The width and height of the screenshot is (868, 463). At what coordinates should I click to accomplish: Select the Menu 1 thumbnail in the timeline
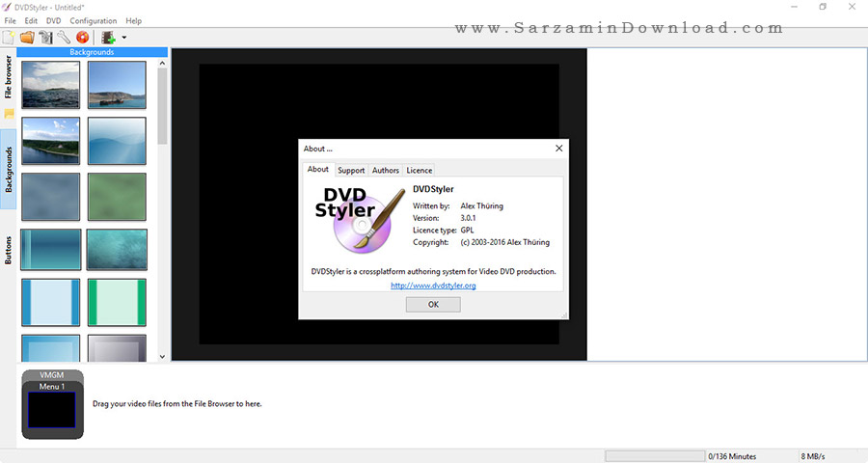tap(51, 410)
